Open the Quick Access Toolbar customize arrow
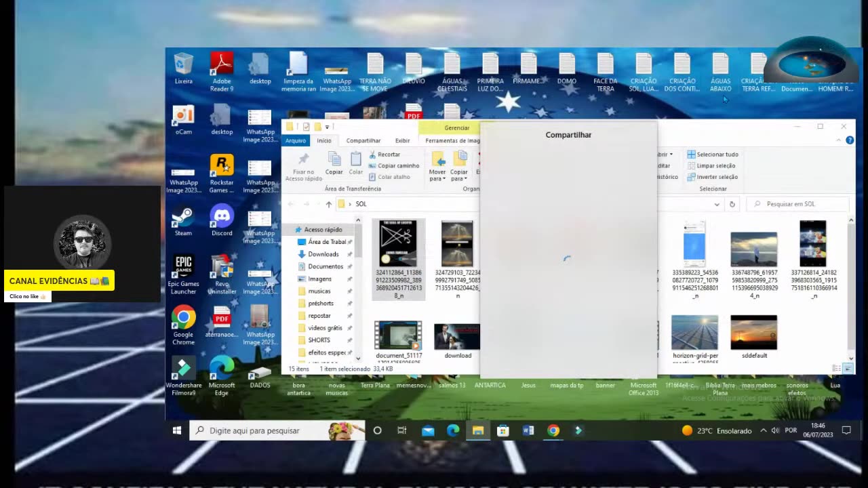Viewport: 868px width, 488px height. pyautogui.click(x=327, y=127)
